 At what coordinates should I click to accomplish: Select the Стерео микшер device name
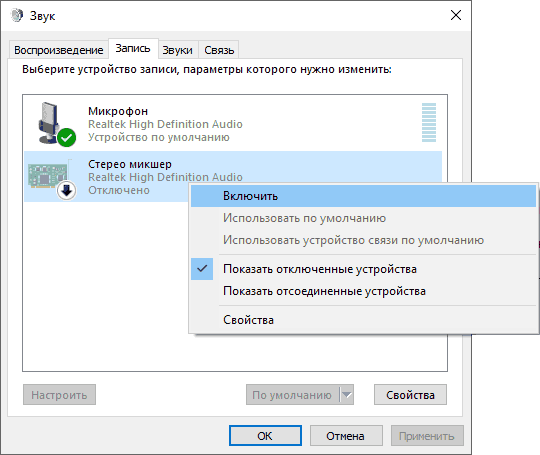coord(129,164)
